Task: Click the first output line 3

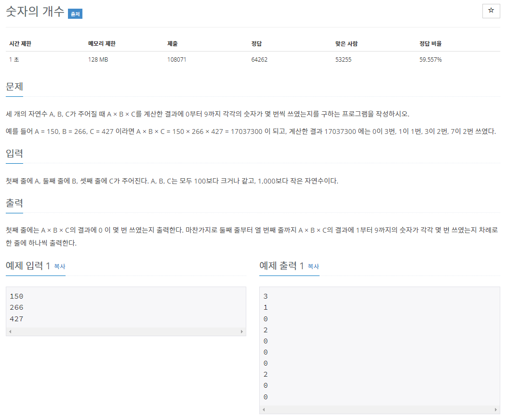Action: coord(266,296)
